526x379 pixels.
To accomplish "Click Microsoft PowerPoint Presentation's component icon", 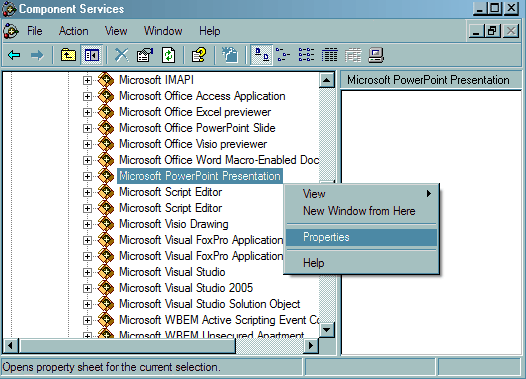I will 106,175.
